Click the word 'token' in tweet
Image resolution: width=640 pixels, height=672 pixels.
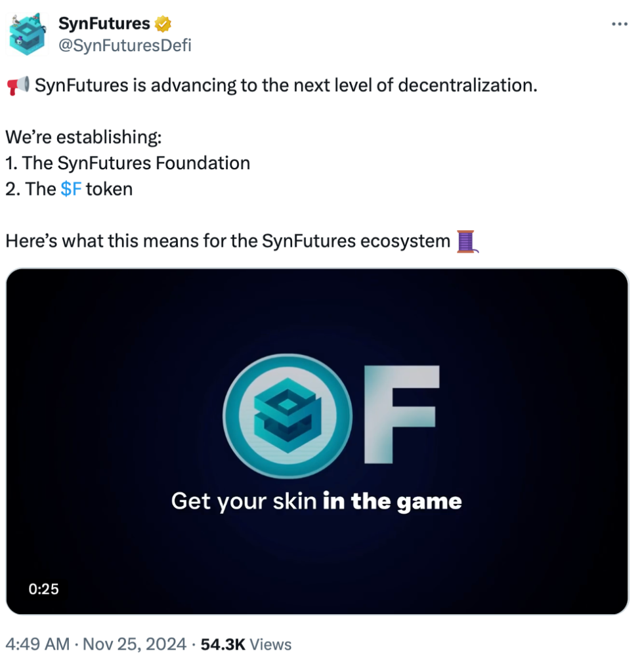[x=109, y=190]
